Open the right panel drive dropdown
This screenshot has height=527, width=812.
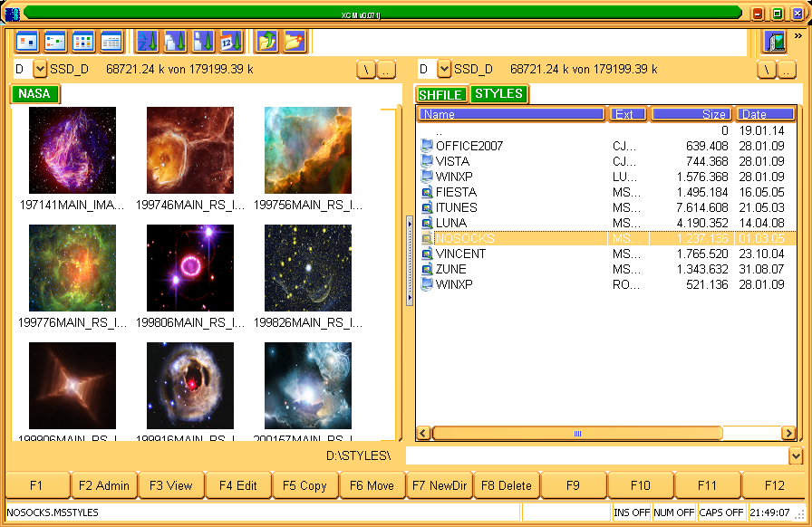click(x=444, y=70)
